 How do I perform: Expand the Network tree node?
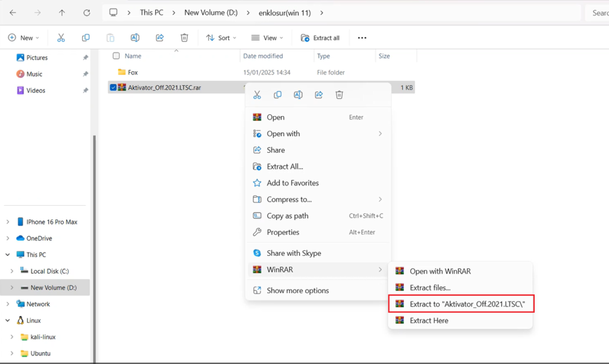[8, 304]
